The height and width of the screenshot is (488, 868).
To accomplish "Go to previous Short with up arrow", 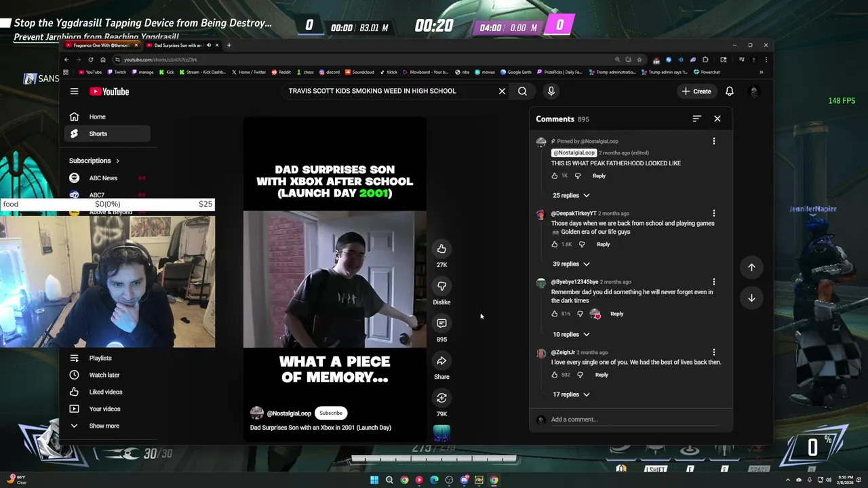I will coord(751,267).
